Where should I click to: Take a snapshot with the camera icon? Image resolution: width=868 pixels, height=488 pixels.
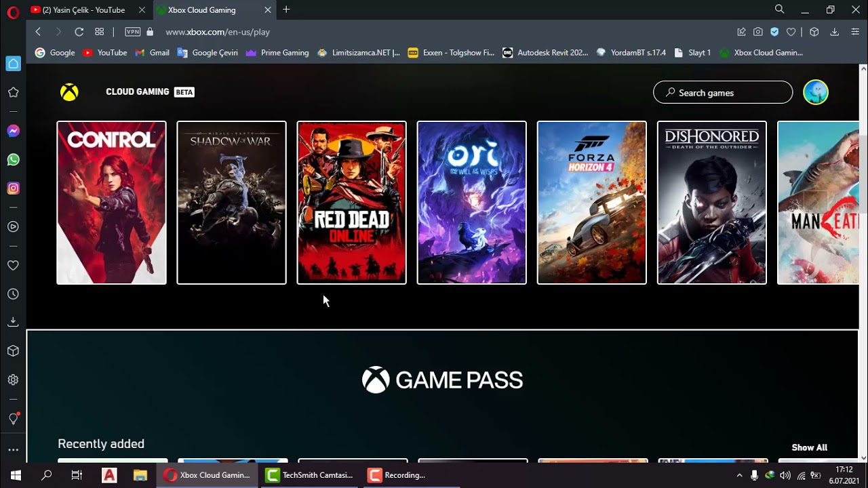pyautogui.click(x=758, y=32)
